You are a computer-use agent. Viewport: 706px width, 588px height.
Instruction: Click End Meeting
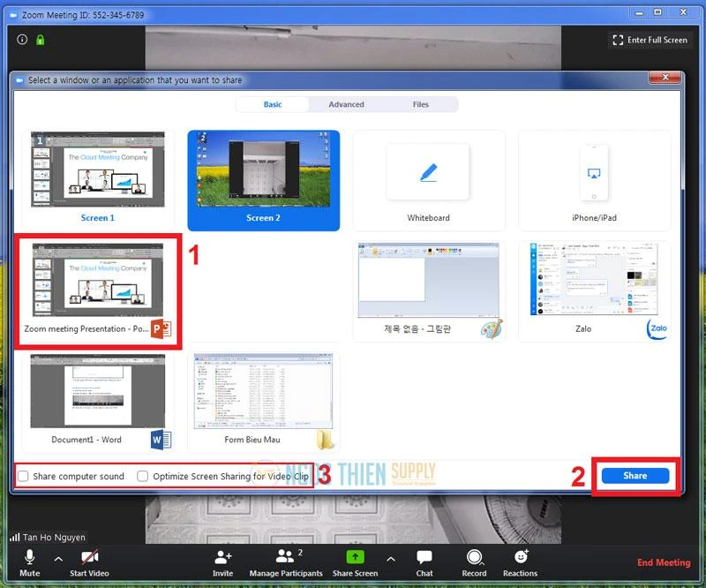pos(664,562)
